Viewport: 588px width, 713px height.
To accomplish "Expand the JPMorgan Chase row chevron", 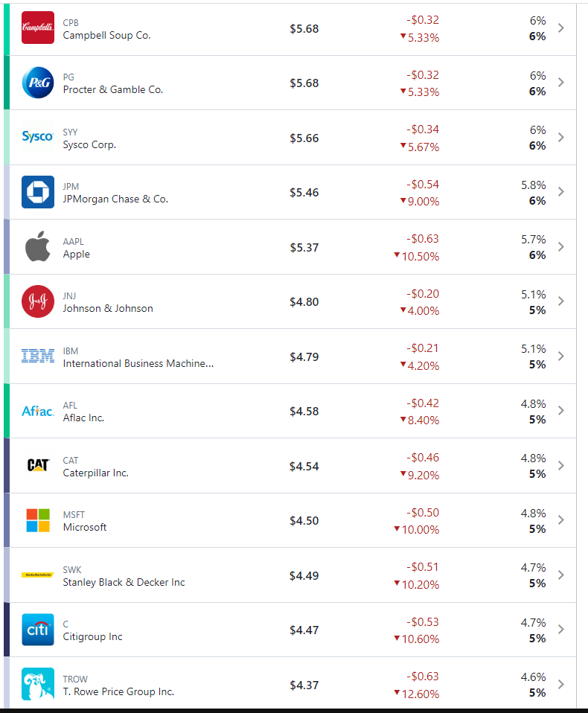I will (560, 191).
